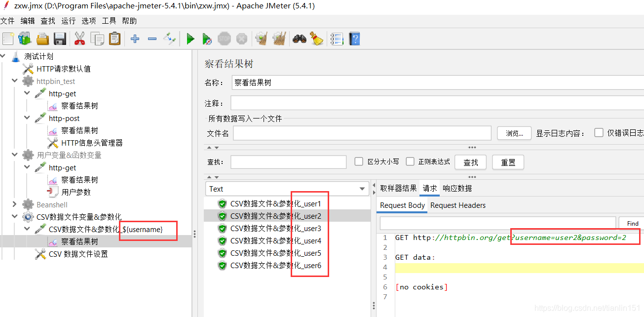Open the Text renderer dropdown
Image resolution: width=644 pixels, height=317 pixels.
tap(287, 189)
